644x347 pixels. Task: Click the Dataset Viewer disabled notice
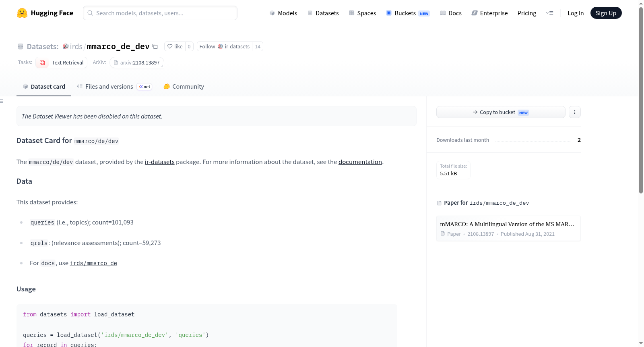(217, 116)
